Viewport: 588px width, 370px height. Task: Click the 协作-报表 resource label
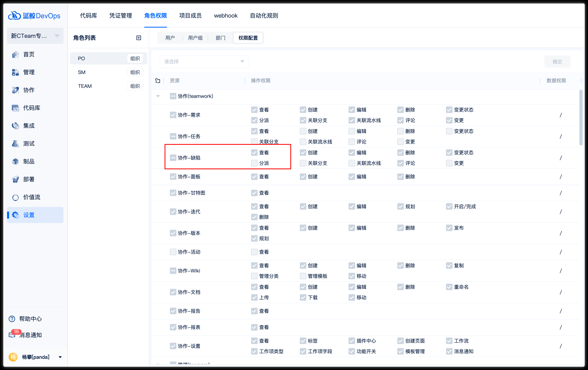point(189,327)
